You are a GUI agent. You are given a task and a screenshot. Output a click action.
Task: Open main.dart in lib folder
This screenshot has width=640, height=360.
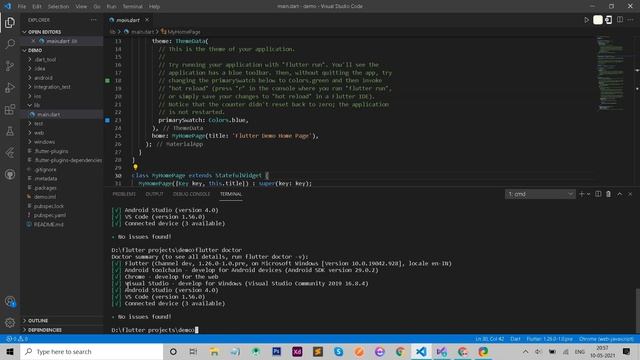click(62, 114)
